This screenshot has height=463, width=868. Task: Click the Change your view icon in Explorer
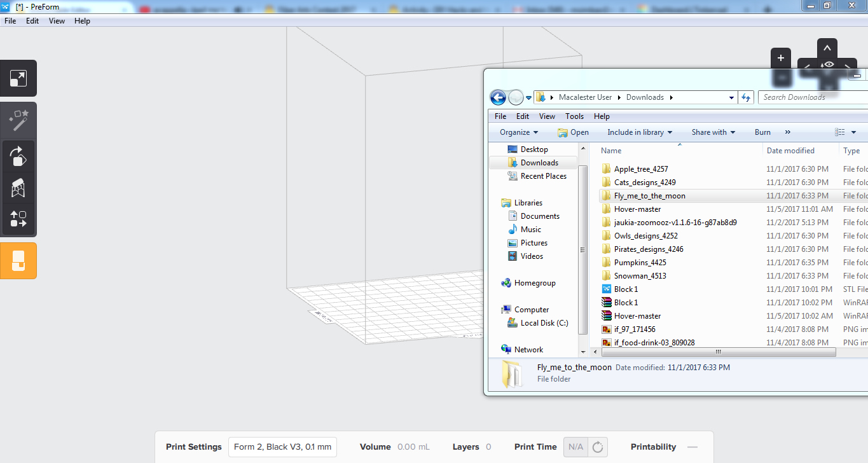(840, 132)
